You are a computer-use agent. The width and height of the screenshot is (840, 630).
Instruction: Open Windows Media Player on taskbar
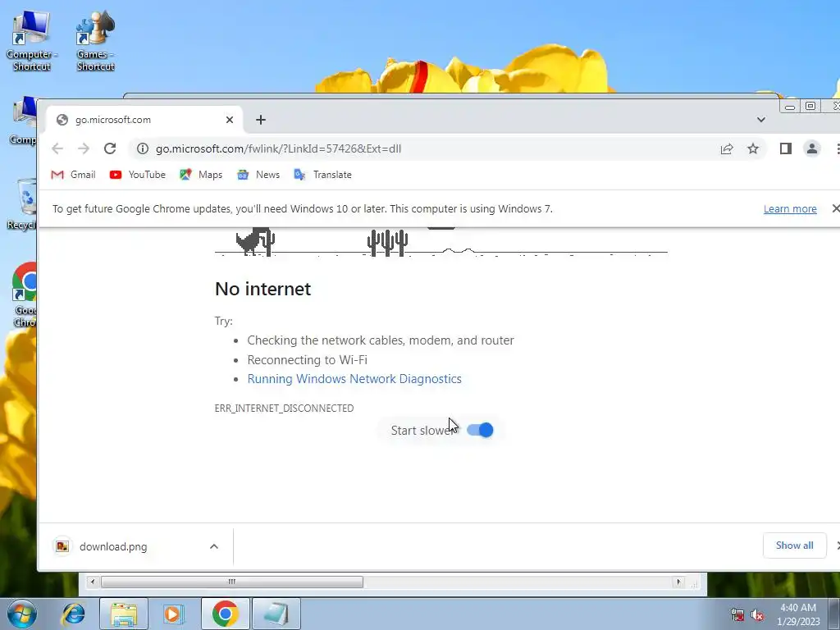[174, 614]
